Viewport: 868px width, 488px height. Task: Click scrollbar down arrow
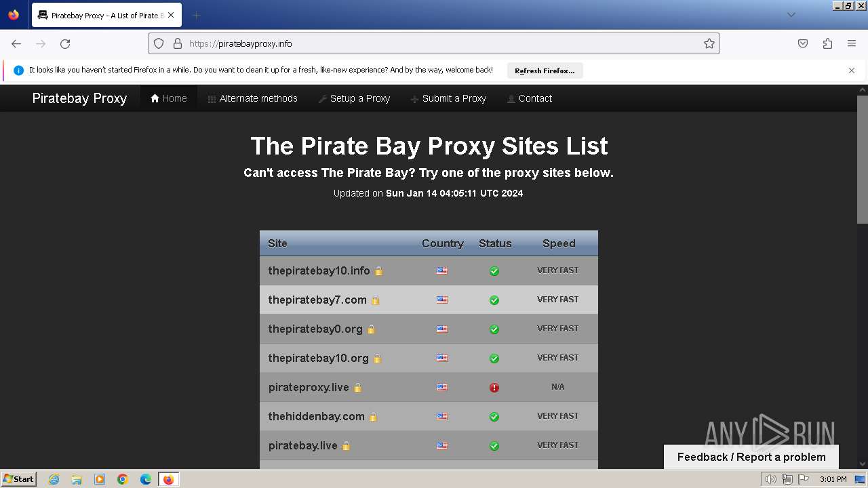tap(863, 464)
